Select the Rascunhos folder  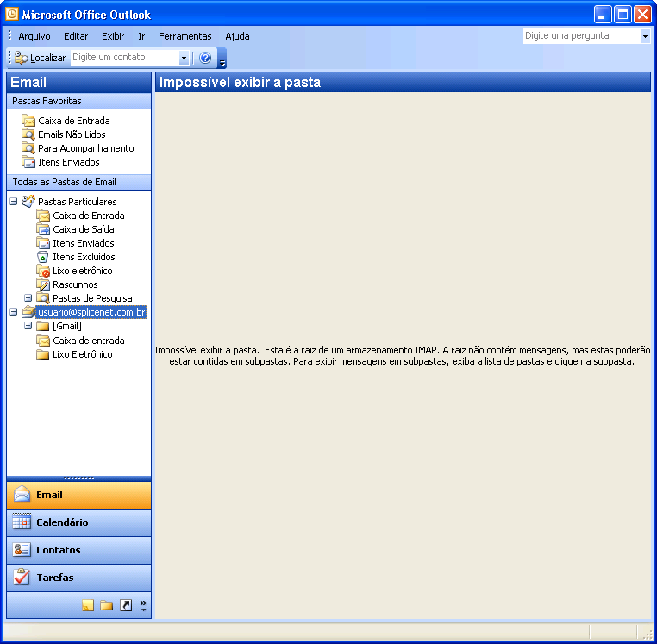coord(75,284)
